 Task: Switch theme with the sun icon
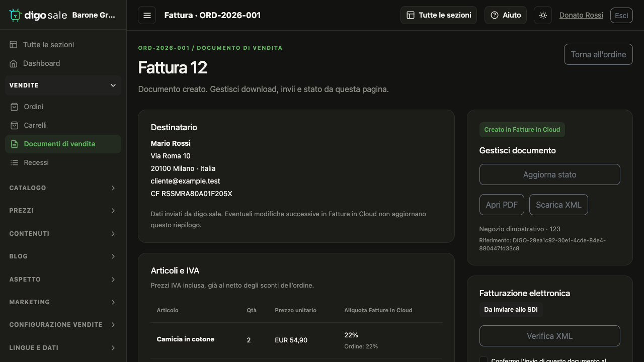[543, 15]
